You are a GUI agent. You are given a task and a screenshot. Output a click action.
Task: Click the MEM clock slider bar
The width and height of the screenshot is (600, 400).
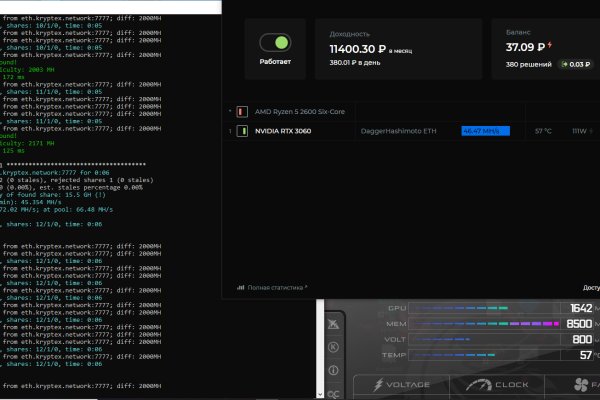click(x=480, y=324)
